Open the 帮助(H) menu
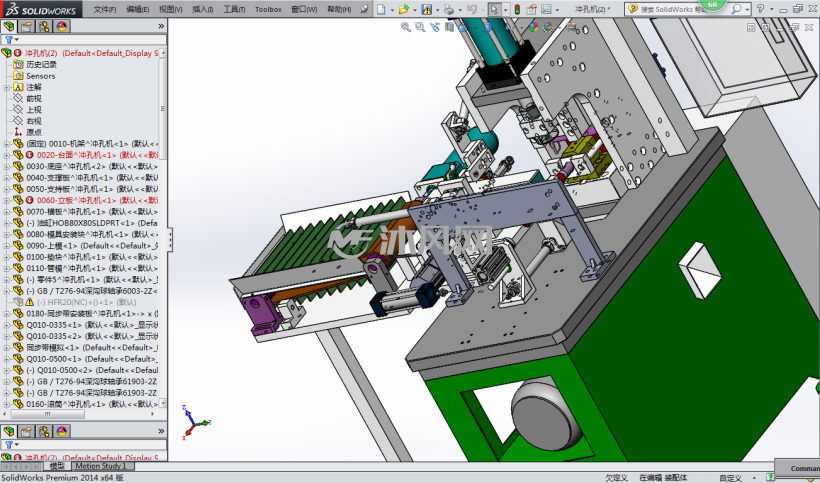 click(339, 9)
